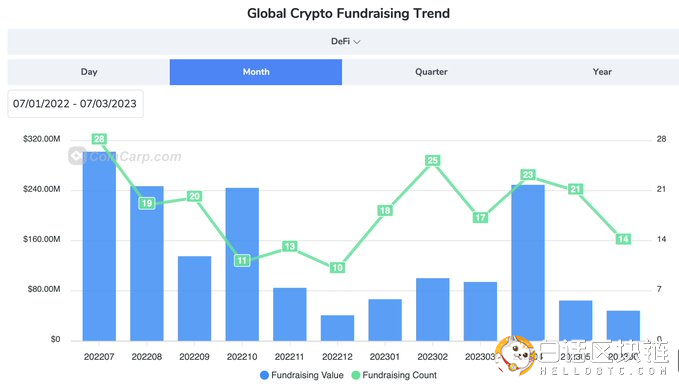Click the 202302 blue bar
The width and height of the screenshot is (679, 384).
point(433,309)
